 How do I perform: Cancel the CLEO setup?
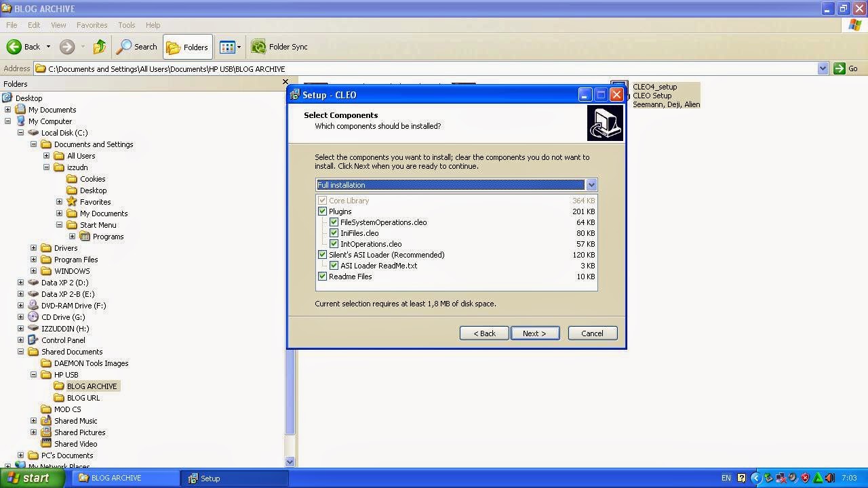tap(592, 333)
